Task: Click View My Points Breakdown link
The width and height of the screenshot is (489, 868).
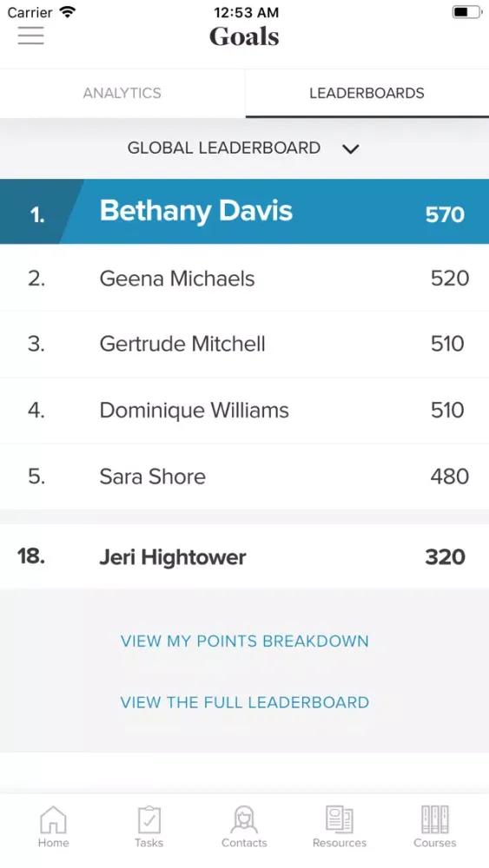Action: tap(245, 641)
